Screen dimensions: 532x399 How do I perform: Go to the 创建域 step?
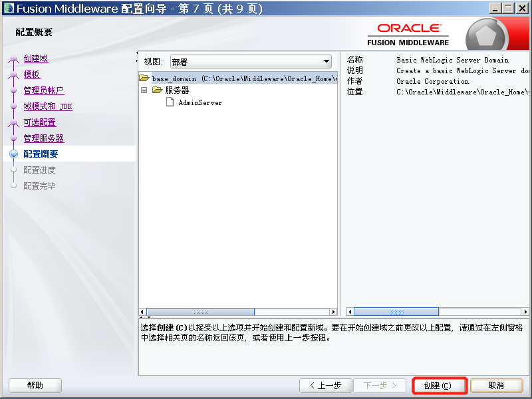pos(36,59)
